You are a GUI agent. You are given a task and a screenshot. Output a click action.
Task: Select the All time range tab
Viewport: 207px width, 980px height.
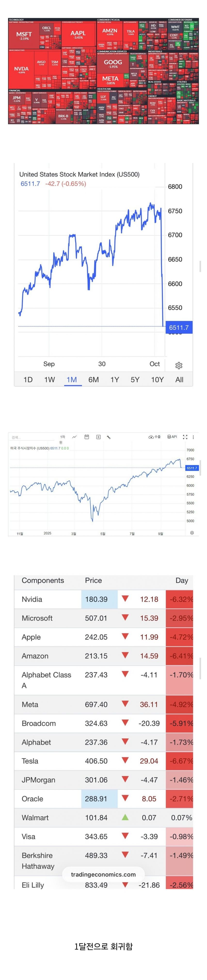179,379
